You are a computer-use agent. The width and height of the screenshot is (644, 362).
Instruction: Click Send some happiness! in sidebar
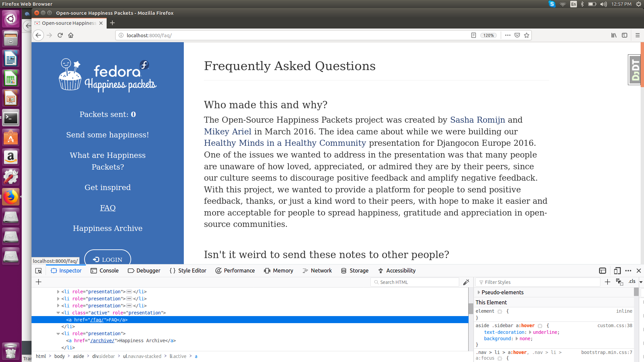pyautogui.click(x=107, y=135)
